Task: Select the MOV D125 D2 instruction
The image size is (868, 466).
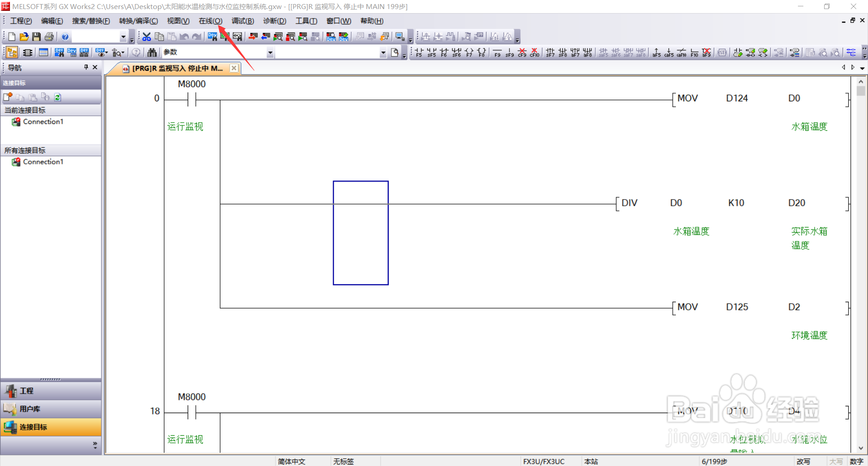Action: [x=761, y=308]
